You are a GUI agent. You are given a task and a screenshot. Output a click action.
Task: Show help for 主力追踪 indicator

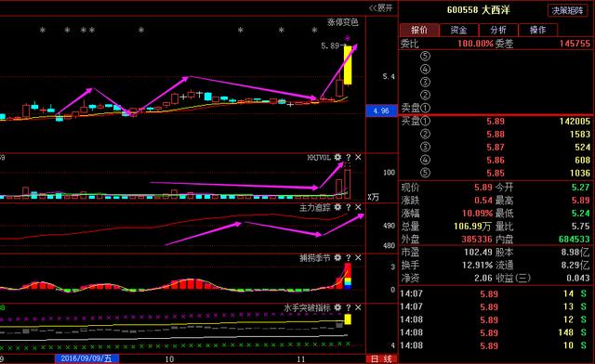(349, 207)
